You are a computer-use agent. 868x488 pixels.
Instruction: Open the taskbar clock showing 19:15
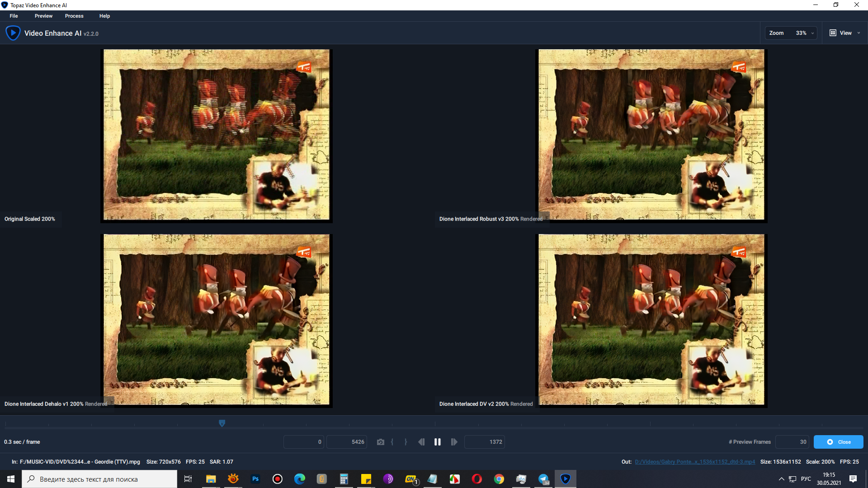[829, 479]
